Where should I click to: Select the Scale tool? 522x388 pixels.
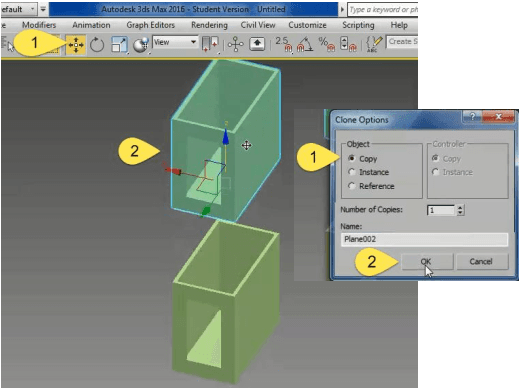(119, 45)
